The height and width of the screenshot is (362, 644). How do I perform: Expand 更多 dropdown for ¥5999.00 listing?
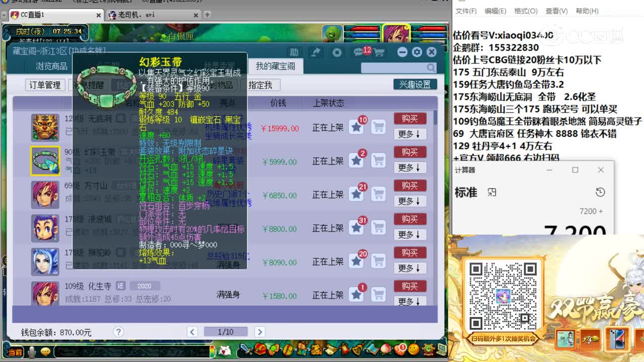410,167
